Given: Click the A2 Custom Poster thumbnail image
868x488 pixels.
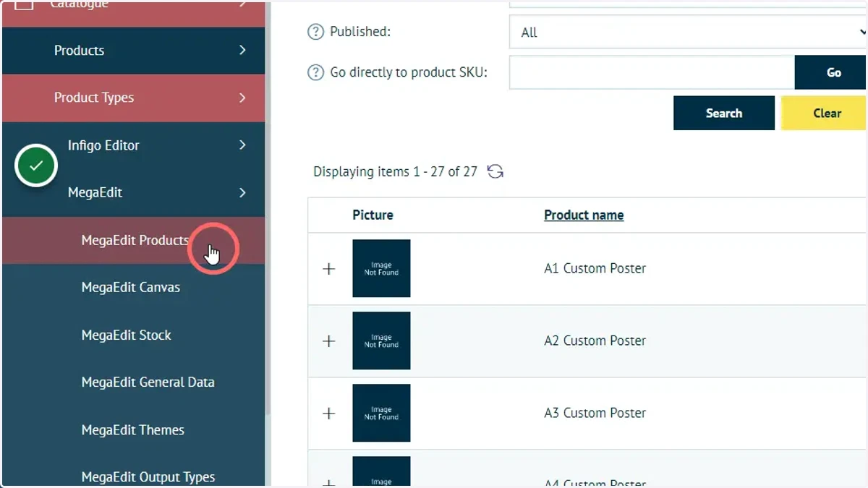Looking at the screenshot, I should [x=381, y=341].
